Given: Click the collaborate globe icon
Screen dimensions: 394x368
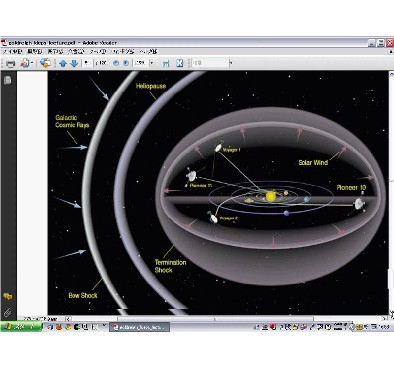Looking at the screenshot, I should point(45,63).
